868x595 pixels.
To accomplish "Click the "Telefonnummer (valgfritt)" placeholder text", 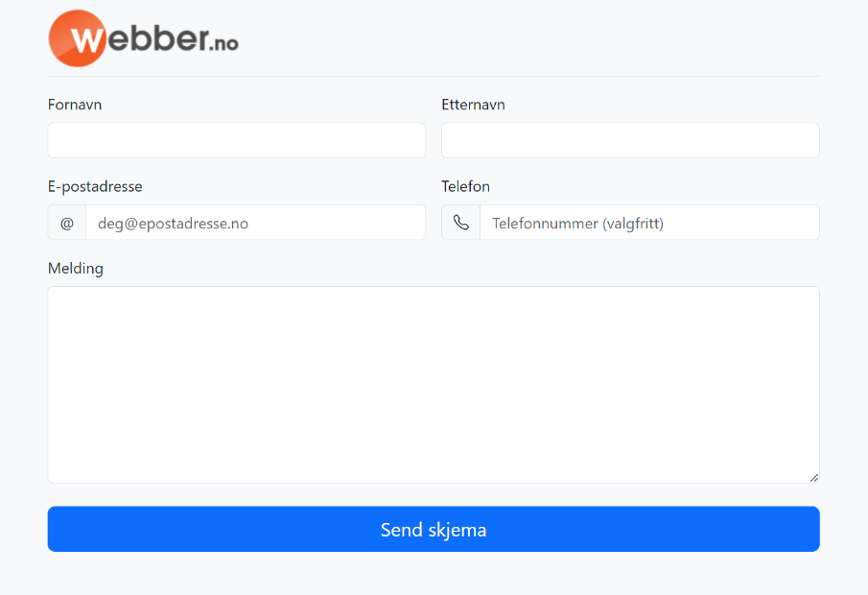I will [x=577, y=223].
